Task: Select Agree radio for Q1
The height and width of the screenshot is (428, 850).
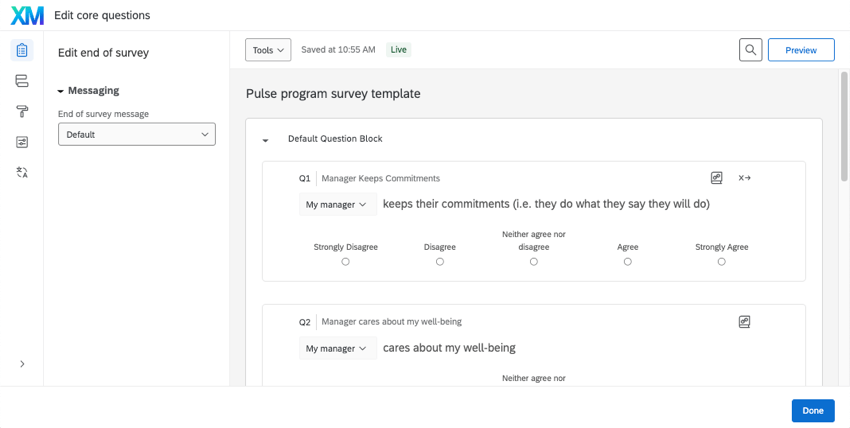Action: tap(628, 262)
